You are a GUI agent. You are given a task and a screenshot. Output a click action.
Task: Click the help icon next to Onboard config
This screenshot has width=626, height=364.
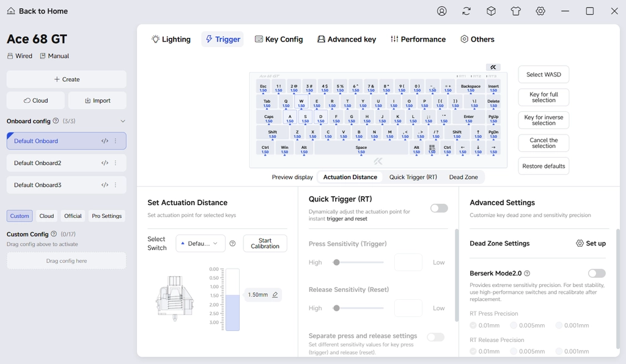click(x=56, y=121)
